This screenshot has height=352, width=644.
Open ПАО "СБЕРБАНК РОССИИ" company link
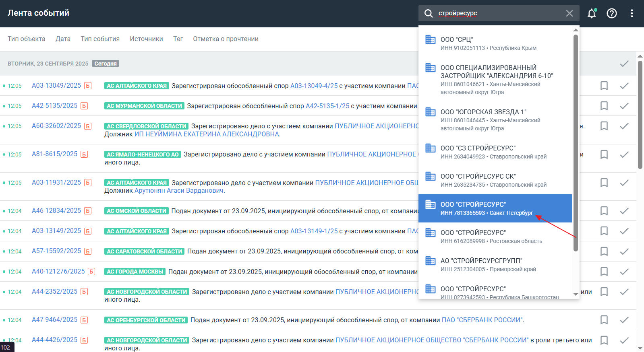coord(482,320)
